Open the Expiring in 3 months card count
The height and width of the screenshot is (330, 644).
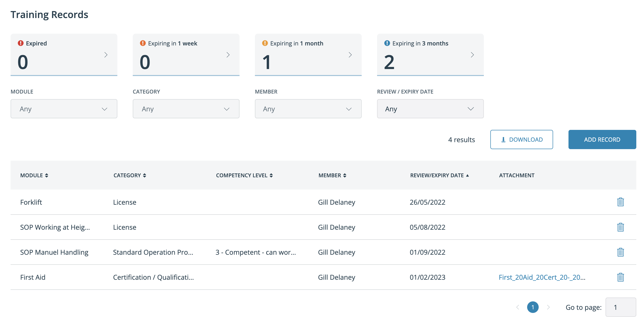tap(389, 62)
